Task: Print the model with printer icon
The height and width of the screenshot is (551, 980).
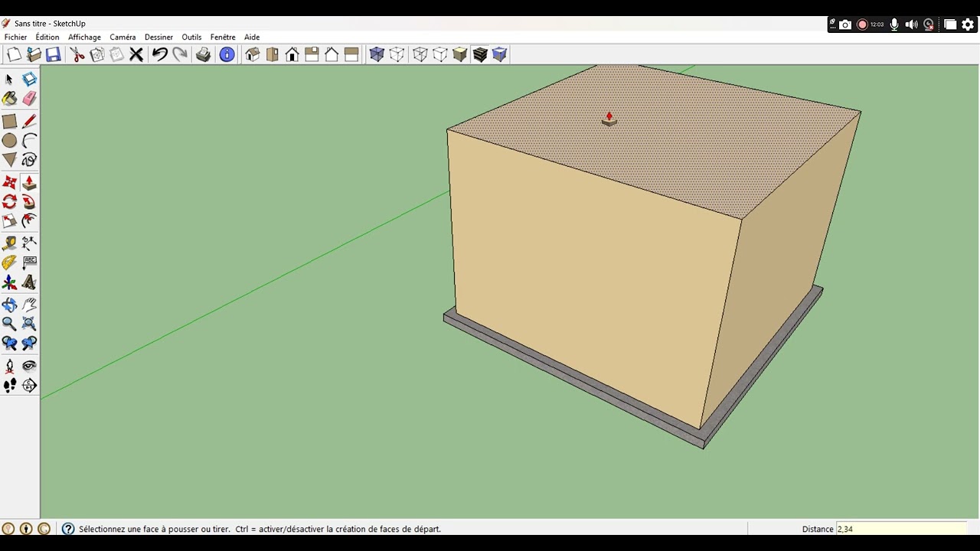Action: [203, 54]
